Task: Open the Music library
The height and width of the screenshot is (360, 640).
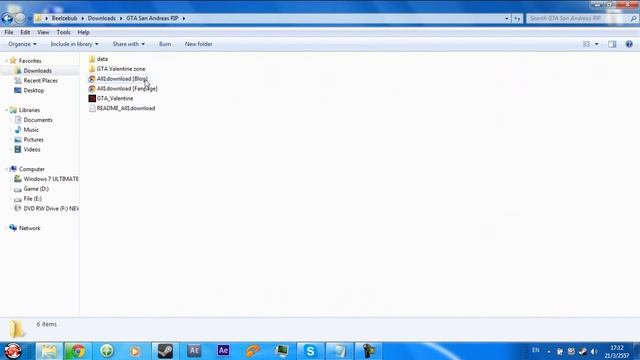Action: [x=31, y=130]
